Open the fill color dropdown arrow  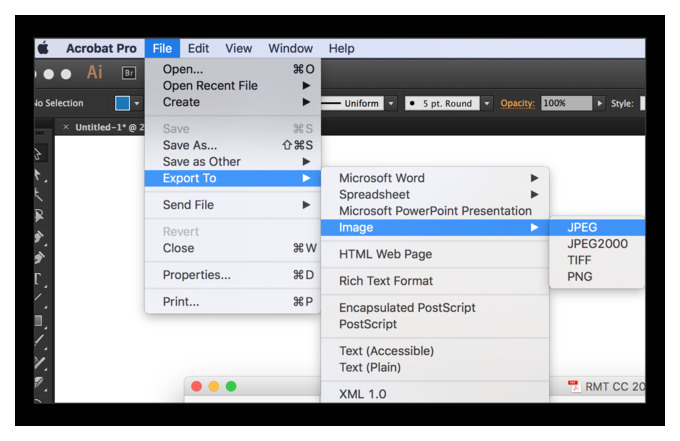(x=137, y=103)
